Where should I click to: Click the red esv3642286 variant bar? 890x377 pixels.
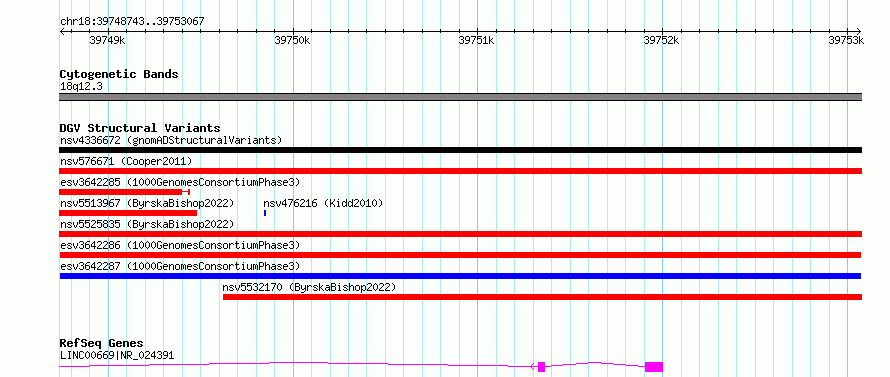[x=460, y=255]
